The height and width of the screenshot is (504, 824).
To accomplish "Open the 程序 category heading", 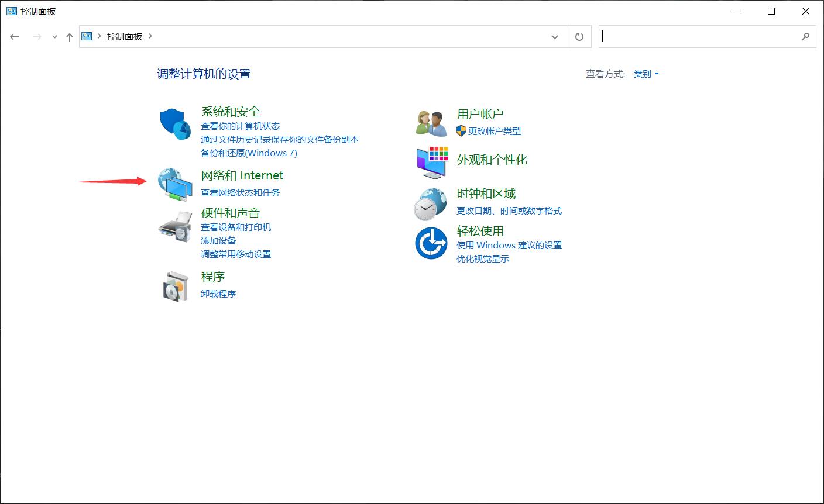I will coord(213,276).
